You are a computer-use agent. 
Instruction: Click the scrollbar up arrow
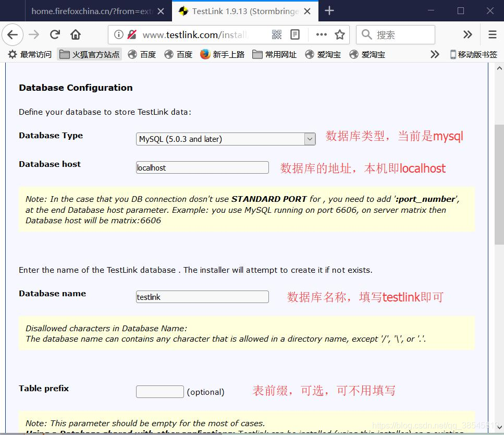click(499, 68)
